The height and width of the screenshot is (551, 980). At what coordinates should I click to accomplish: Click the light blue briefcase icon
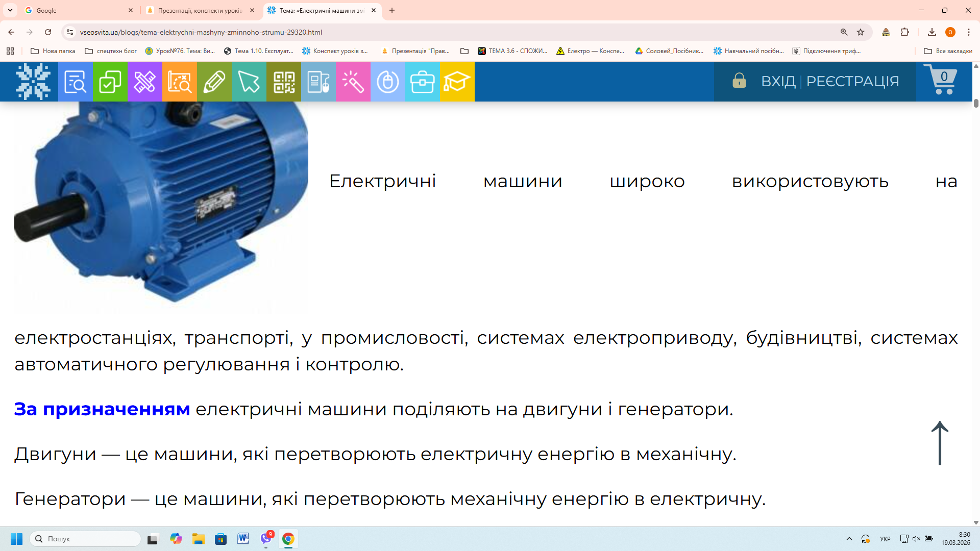click(x=422, y=82)
